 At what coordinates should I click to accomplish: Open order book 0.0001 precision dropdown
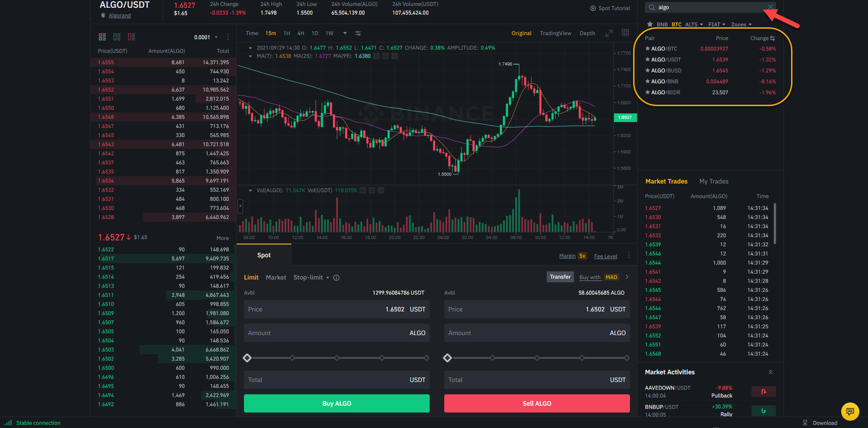(206, 37)
